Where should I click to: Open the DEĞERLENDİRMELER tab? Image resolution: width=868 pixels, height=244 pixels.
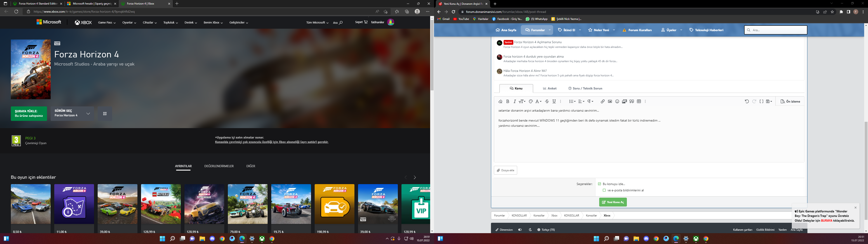click(x=219, y=166)
